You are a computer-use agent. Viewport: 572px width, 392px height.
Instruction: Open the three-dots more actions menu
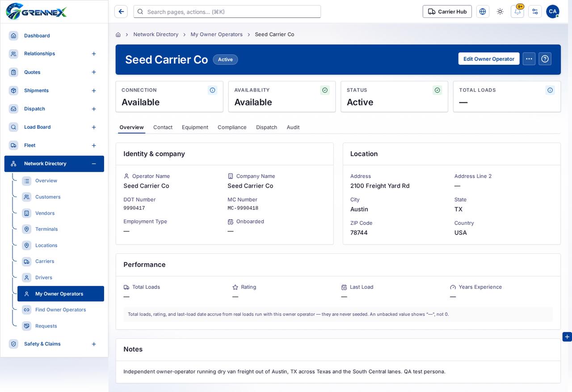tap(529, 59)
